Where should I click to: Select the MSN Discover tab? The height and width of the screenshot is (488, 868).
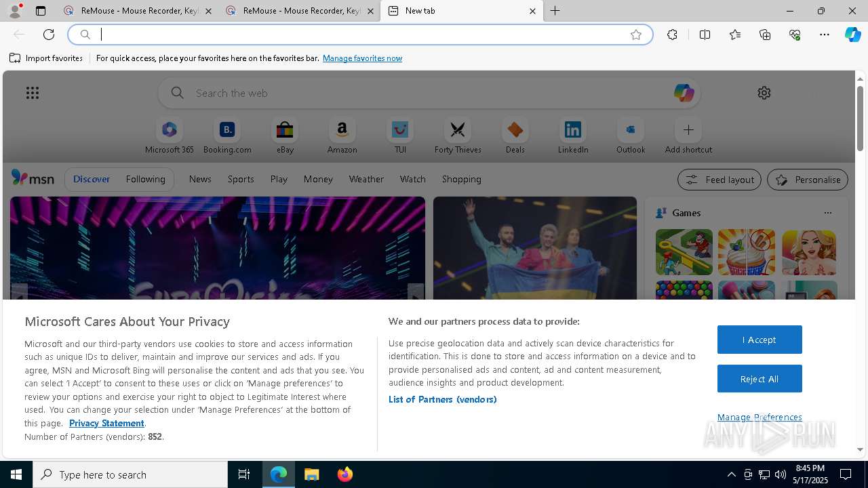coord(92,179)
